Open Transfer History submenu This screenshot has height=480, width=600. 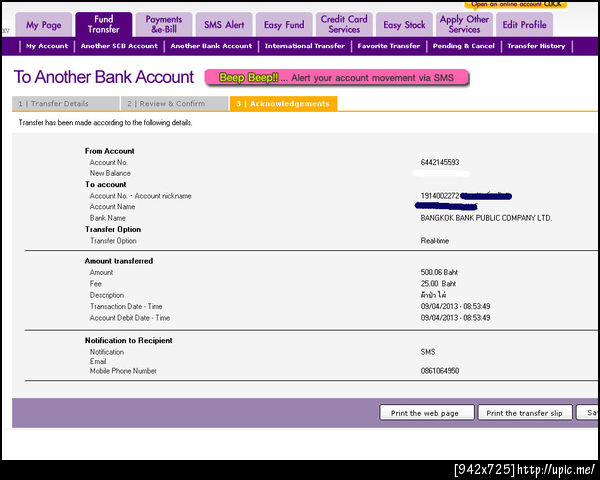pyautogui.click(x=536, y=46)
